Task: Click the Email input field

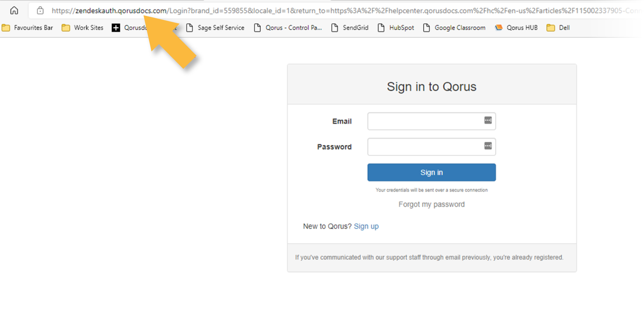Action: tap(425, 121)
